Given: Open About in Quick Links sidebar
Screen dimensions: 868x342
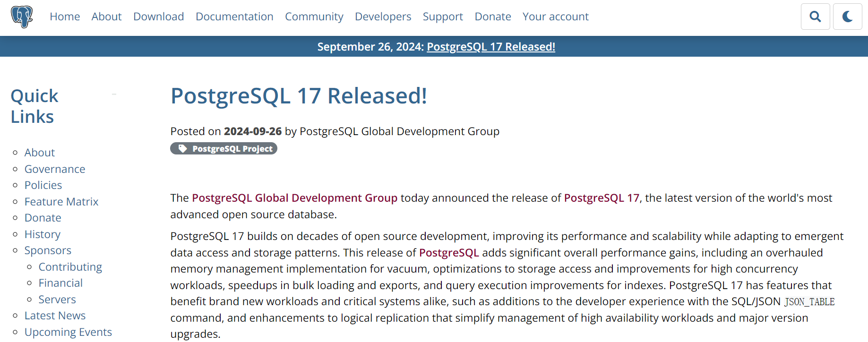Looking at the screenshot, I should click(x=40, y=153).
